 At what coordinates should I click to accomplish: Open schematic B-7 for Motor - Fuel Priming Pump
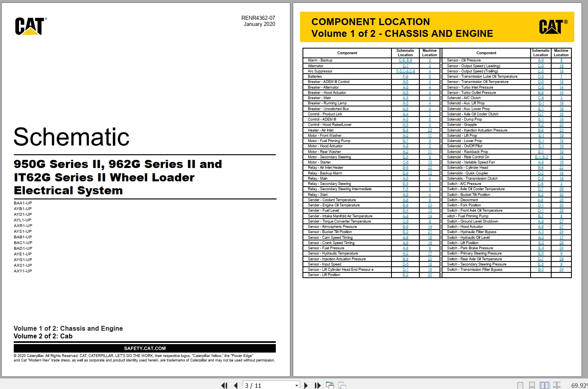[x=405, y=141]
